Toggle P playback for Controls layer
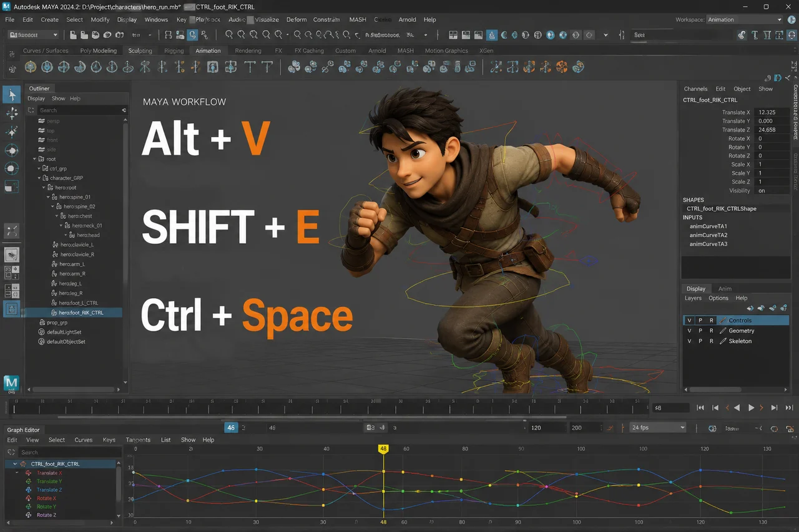799x532 pixels. click(x=700, y=321)
